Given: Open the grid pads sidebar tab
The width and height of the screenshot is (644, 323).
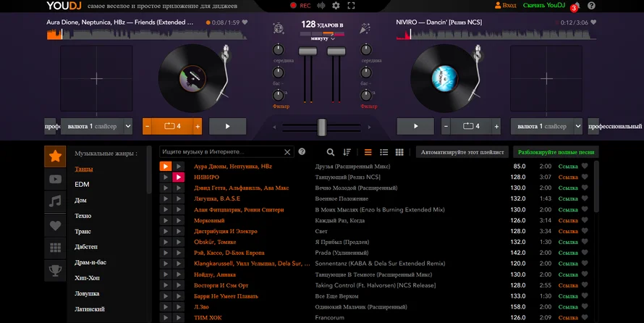Looking at the screenshot, I should coord(55,248).
